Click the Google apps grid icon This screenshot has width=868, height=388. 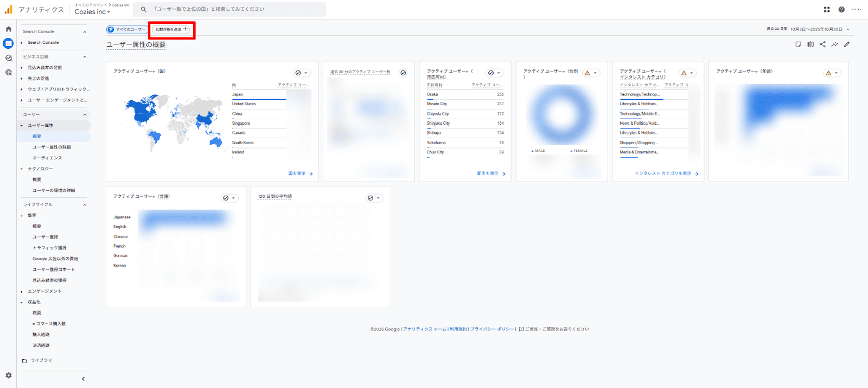[827, 9]
